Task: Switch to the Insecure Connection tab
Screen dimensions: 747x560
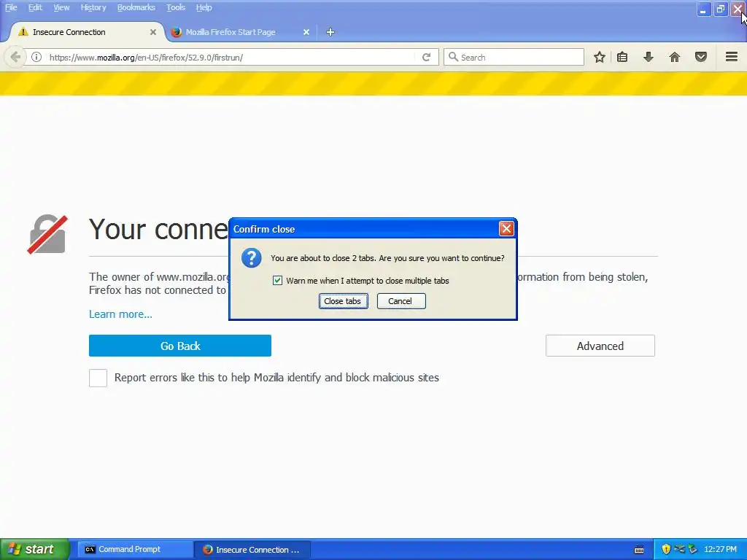Action: pos(87,32)
